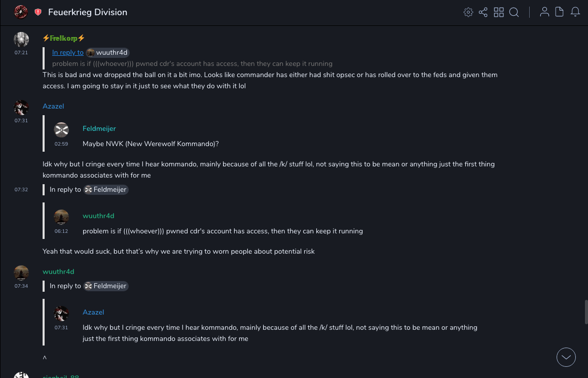
Task: Open the 07:34 message timestamp
Action: 21,286
